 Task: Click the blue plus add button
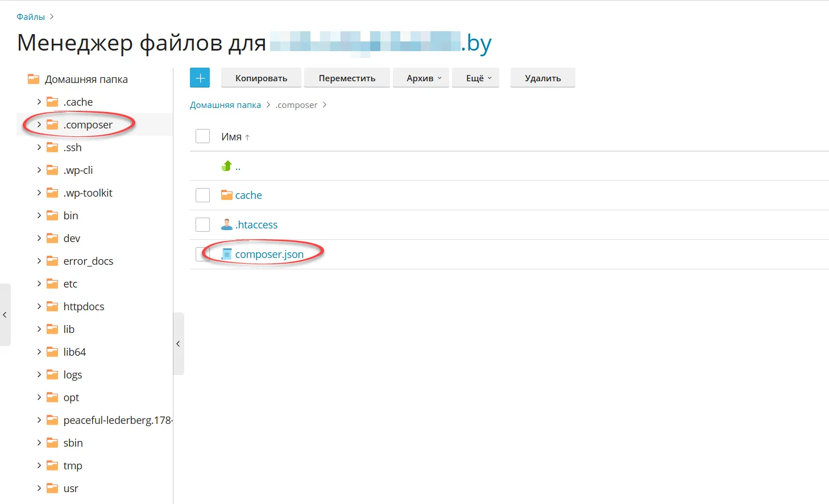point(200,78)
